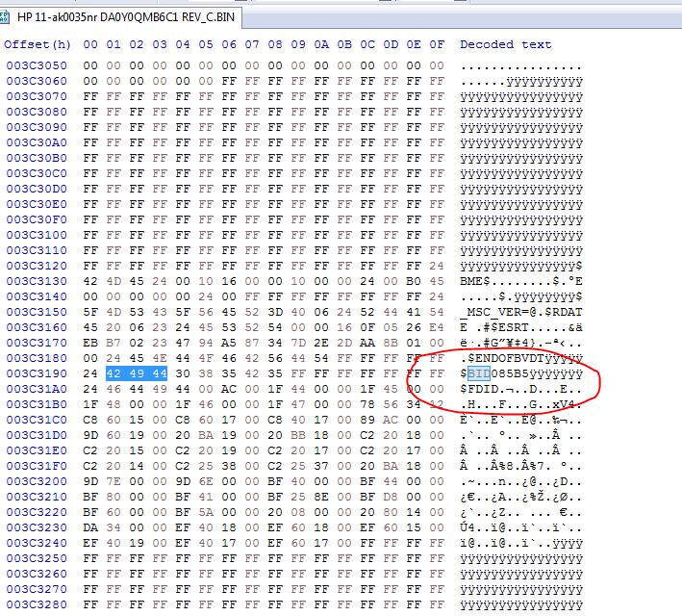682x616 pixels.
Task: Select offset 003C31A0 row label
Action: (x=37, y=389)
